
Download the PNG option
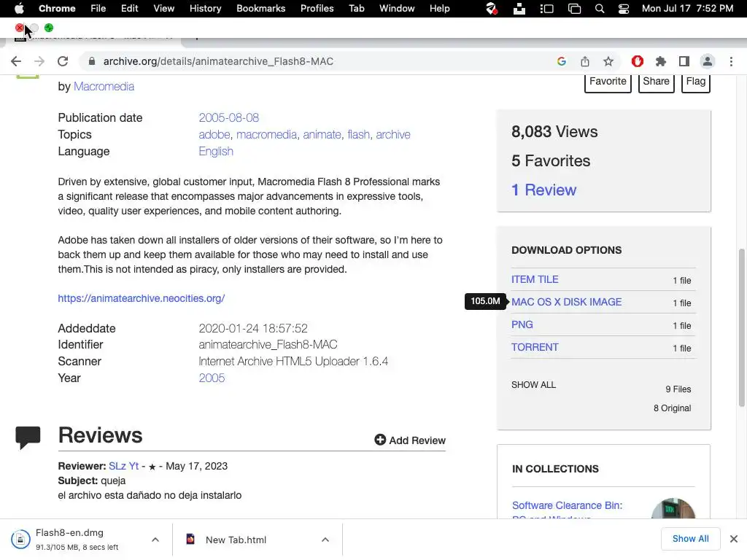tap(522, 324)
